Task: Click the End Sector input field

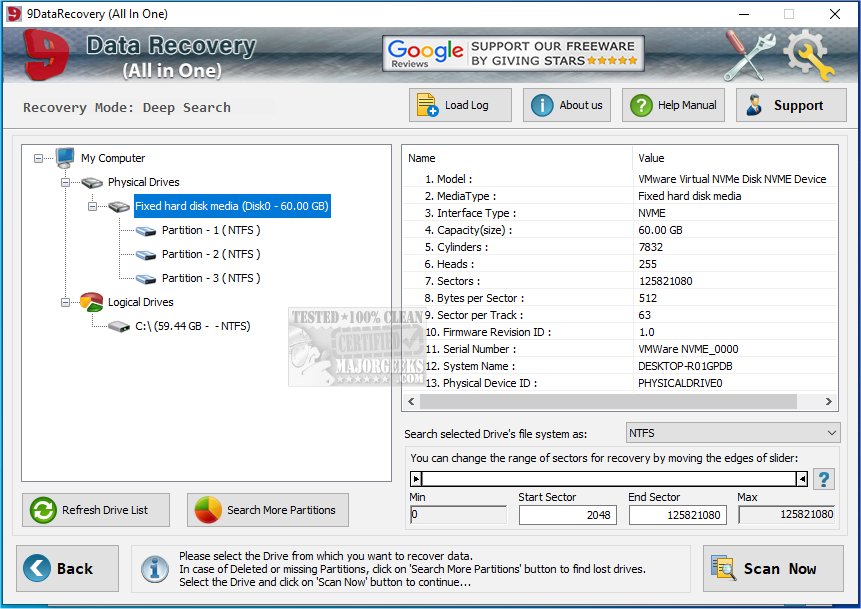Action: click(x=678, y=515)
